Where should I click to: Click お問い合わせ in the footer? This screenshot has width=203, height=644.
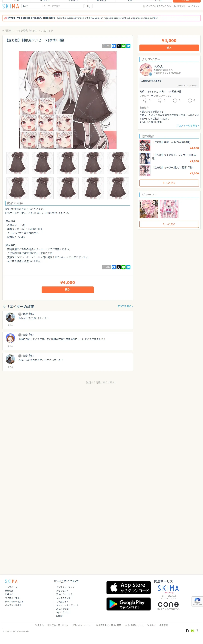point(62,613)
